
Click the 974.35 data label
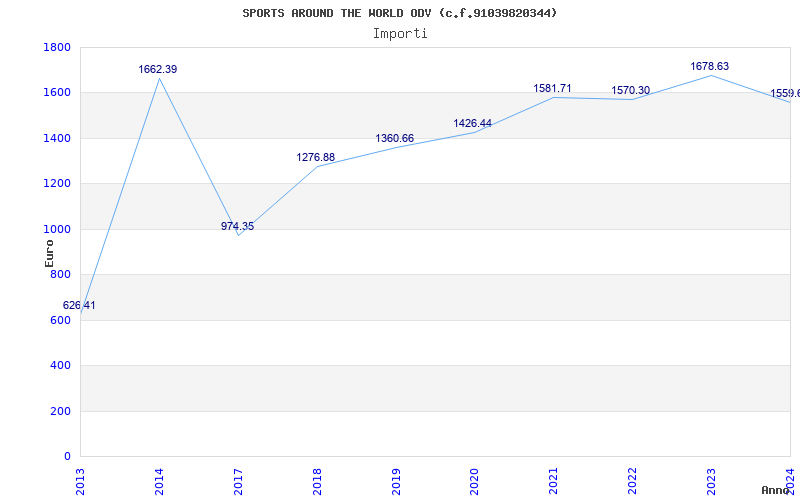coord(237,226)
